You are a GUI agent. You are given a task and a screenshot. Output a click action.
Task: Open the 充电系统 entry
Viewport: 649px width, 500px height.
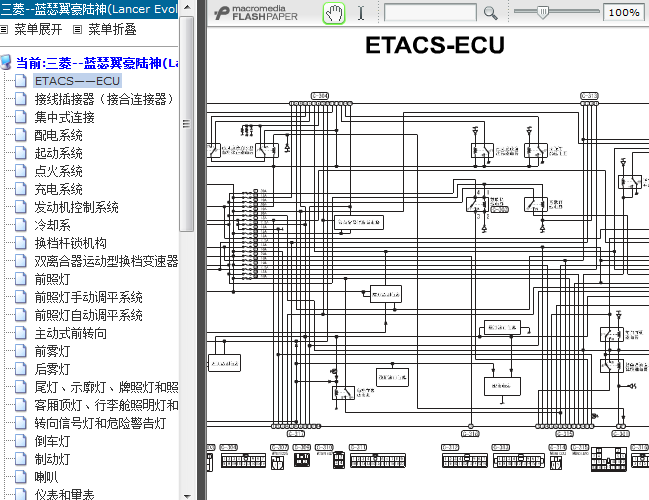(x=58, y=189)
